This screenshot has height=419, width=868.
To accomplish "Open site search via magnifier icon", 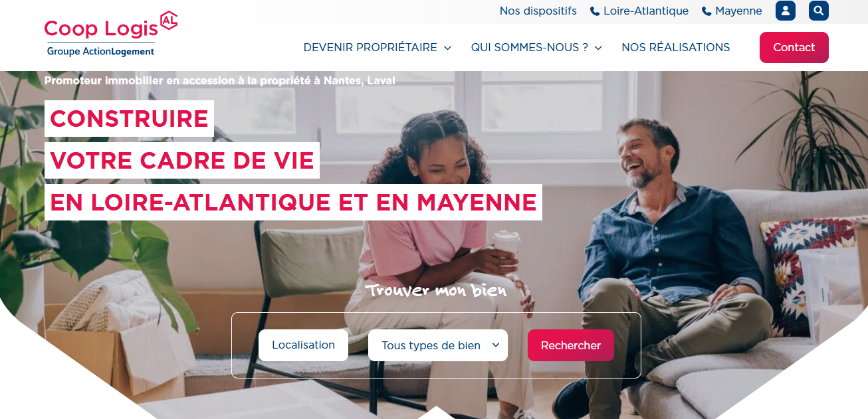I will pos(819,11).
